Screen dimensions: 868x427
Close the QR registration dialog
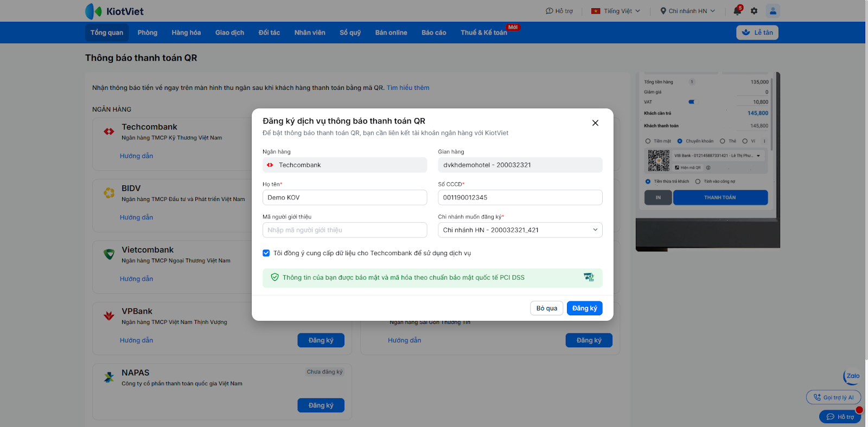pyautogui.click(x=595, y=123)
